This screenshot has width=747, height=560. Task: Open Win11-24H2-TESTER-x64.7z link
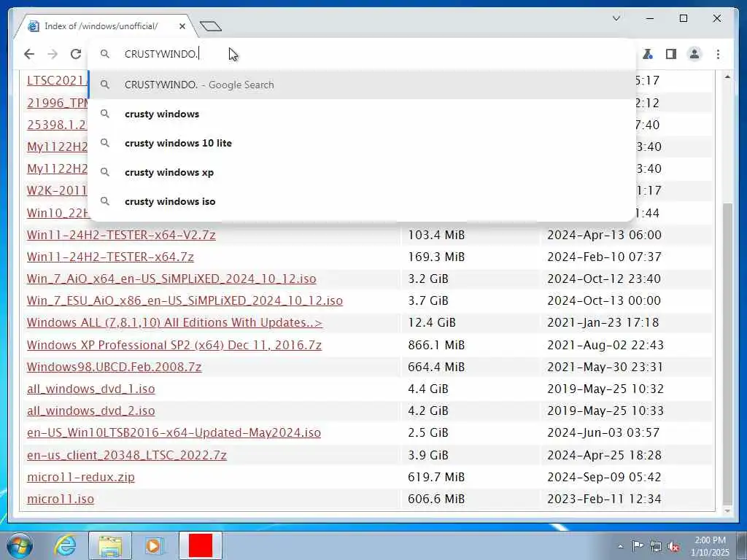(110, 257)
